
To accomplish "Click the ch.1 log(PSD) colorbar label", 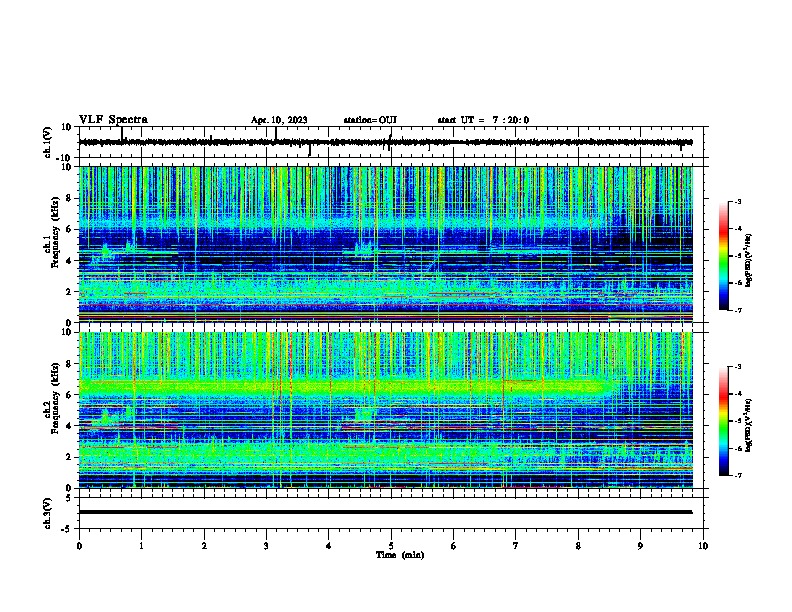I will pos(748,260).
